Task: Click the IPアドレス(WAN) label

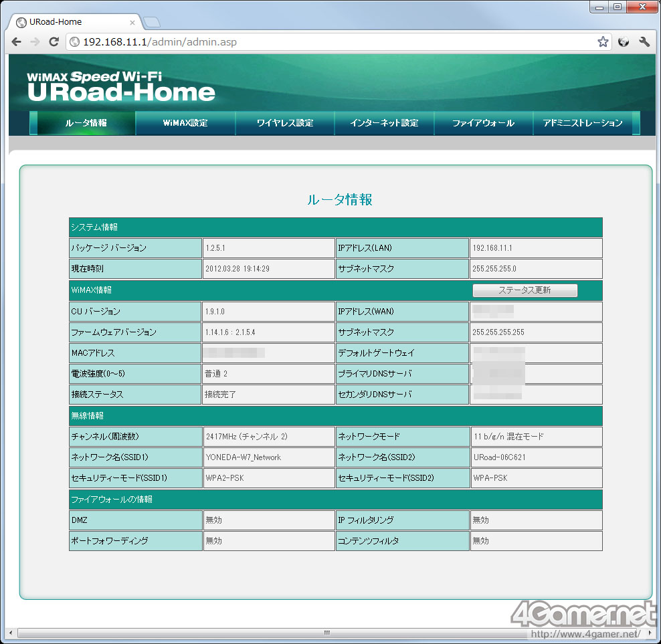Action: 366,312
